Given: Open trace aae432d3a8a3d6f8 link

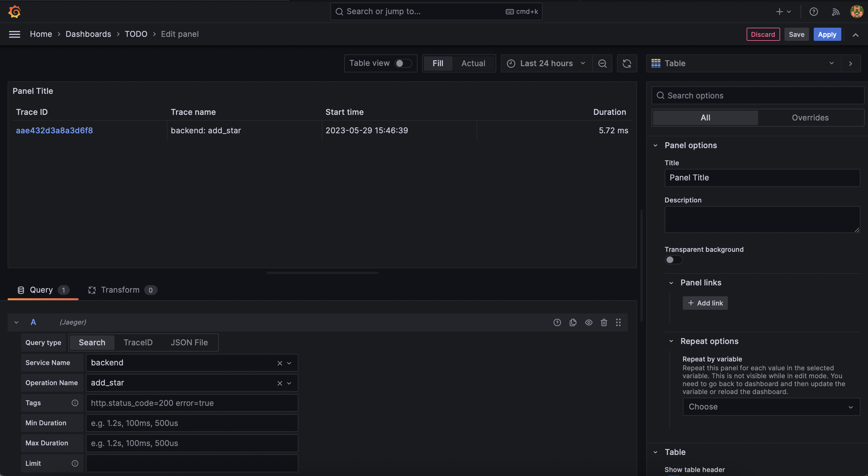Looking at the screenshot, I should (x=54, y=130).
